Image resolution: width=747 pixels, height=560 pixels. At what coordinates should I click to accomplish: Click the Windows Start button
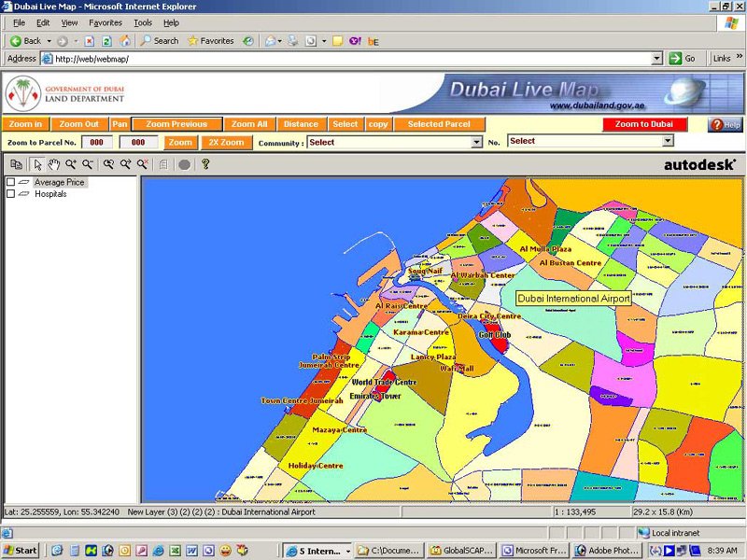coord(20,551)
